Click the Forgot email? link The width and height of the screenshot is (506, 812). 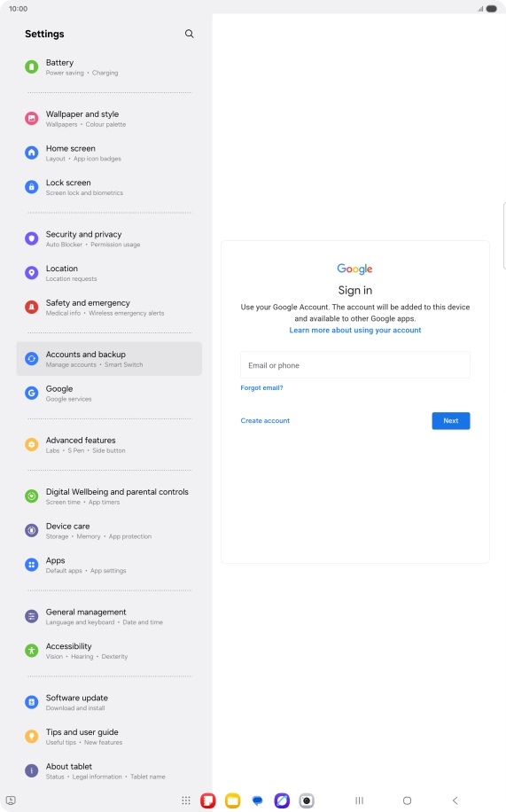pyautogui.click(x=261, y=388)
